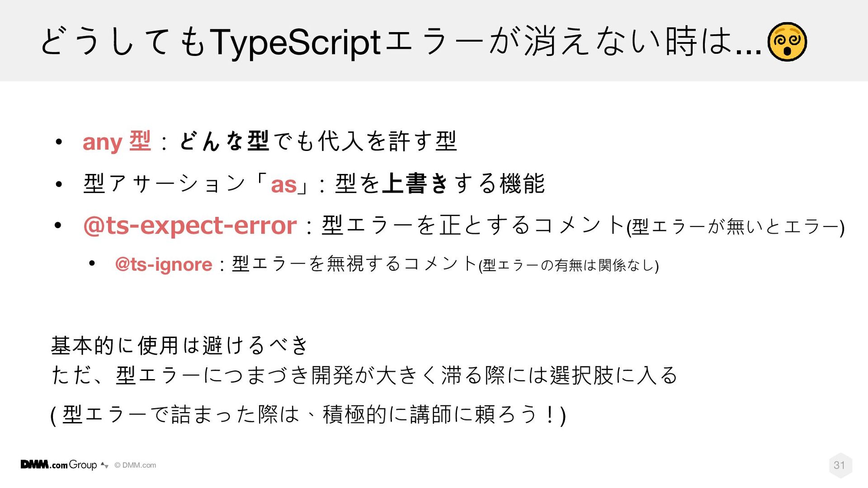The image size is (868, 488).
Task: Click the bullet before '@ts-expect-error'
Action: coord(58,225)
